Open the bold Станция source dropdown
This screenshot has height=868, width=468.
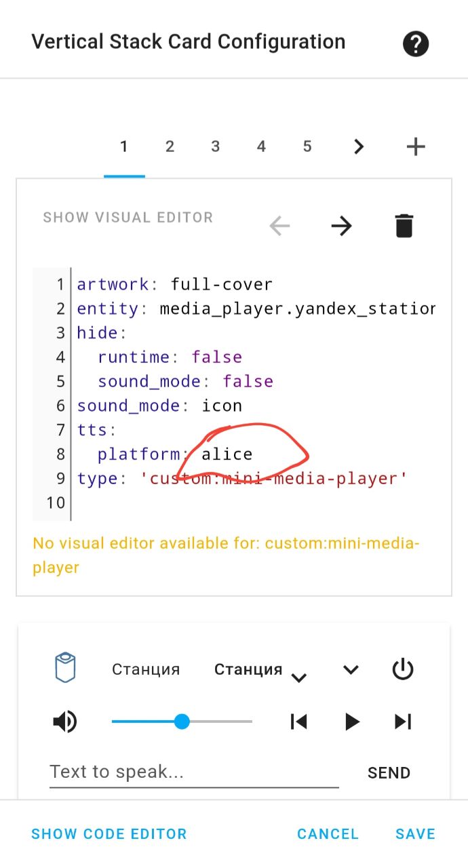(x=260, y=670)
